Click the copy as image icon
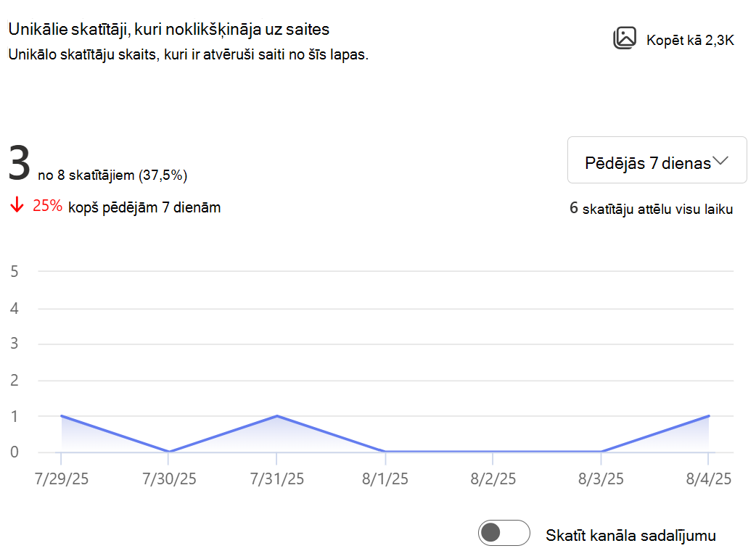 point(625,38)
